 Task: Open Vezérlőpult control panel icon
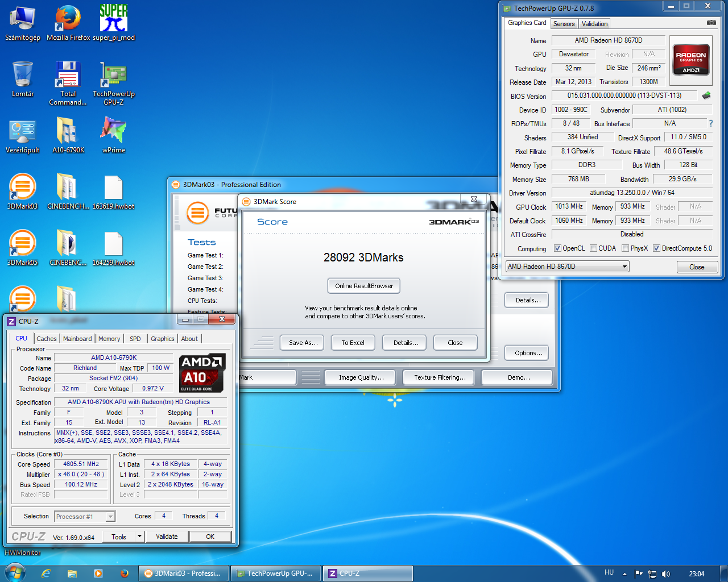[23, 136]
